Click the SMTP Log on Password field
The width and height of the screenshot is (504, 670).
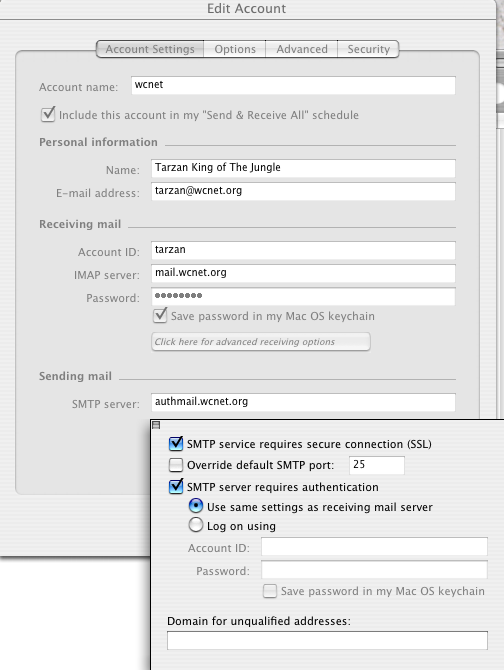pyautogui.click(x=374, y=570)
